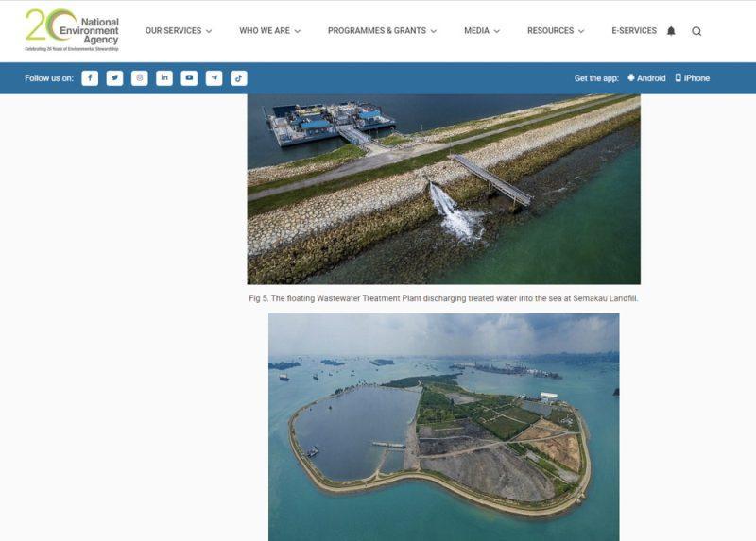756x541 pixels.
Task: Expand the Our Services dropdown
Action: pyautogui.click(x=179, y=31)
